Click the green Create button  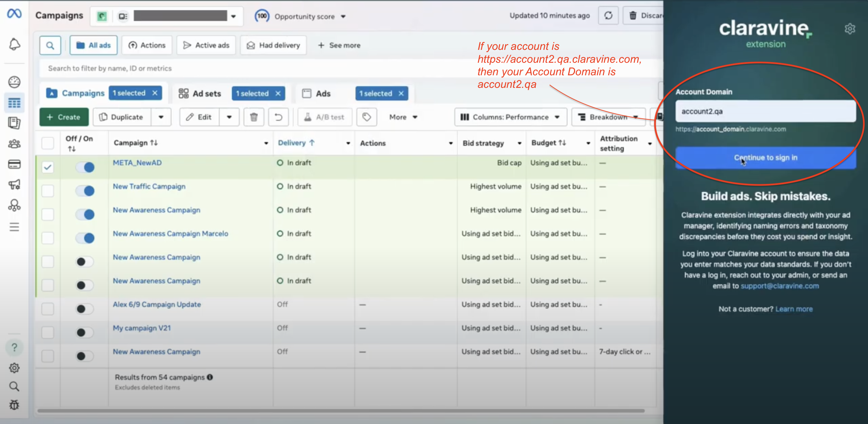click(64, 117)
